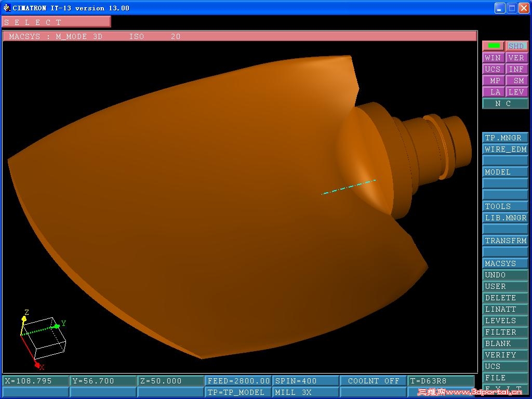
Task: Select WIRE_EDM menu entry
Action: [505, 149]
